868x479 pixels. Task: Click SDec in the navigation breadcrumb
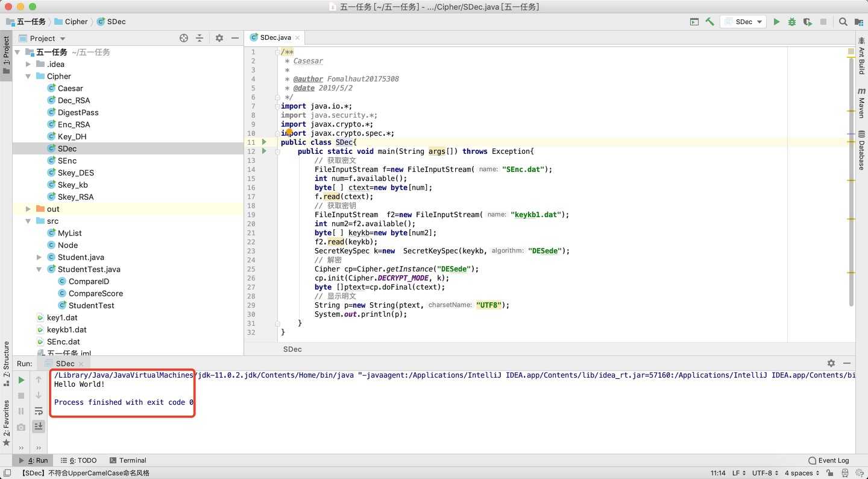111,22
